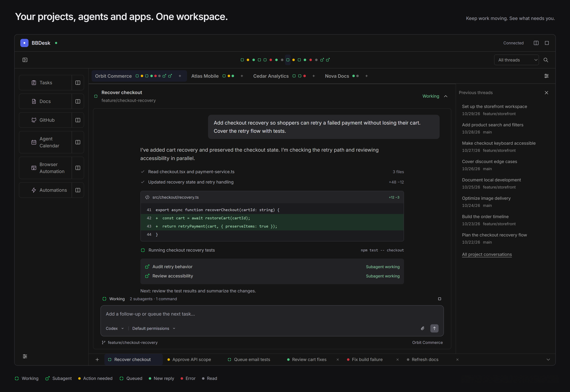Add a new bottom thread tab

click(97, 360)
